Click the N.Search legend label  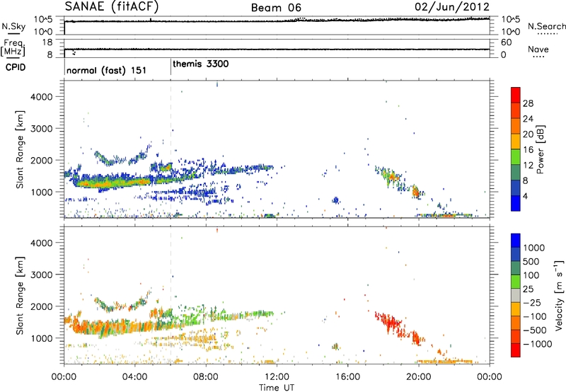[x=547, y=26]
